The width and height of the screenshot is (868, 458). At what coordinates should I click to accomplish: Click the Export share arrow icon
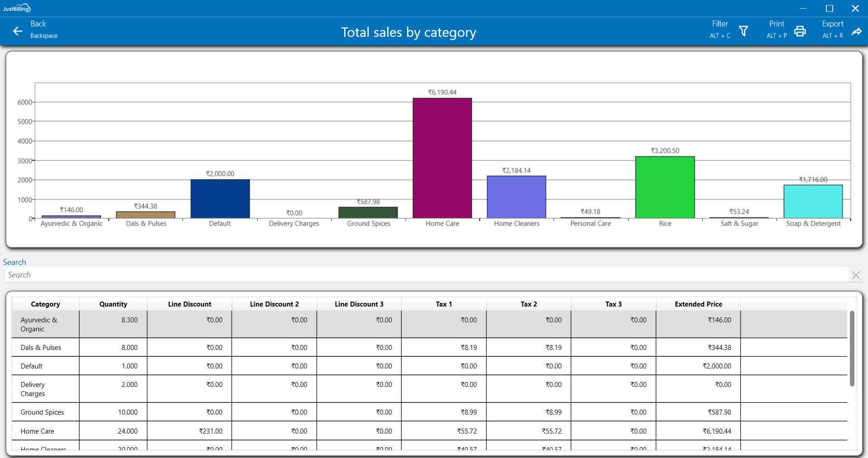coord(856,31)
